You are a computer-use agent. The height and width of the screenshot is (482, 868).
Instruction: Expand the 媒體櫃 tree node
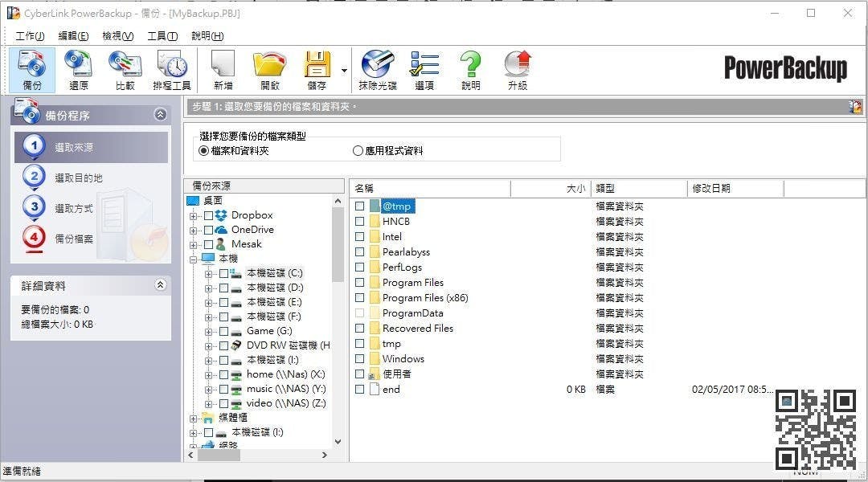pyautogui.click(x=193, y=419)
